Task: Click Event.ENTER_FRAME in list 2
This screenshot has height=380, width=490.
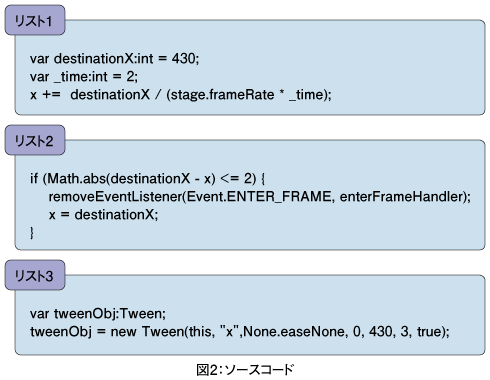Action: click(259, 197)
